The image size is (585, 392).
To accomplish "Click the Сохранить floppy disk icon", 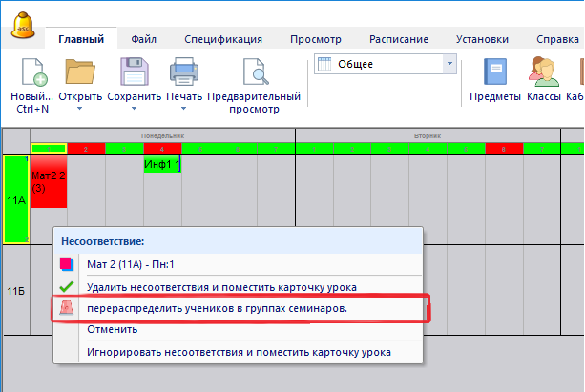I will pyautogui.click(x=134, y=74).
